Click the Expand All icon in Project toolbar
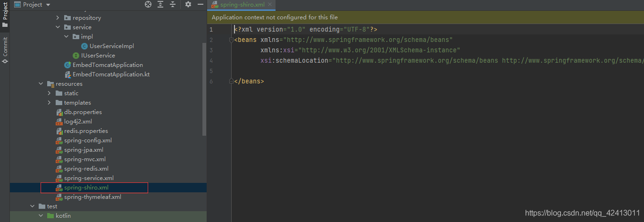This screenshot has height=222, width=644. tap(160, 4)
